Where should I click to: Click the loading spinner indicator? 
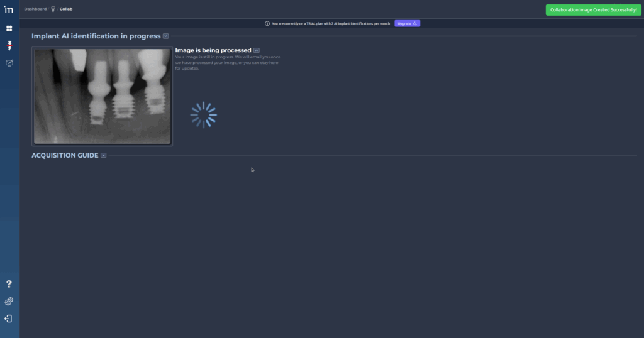pyautogui.click(x=204, y=115)
